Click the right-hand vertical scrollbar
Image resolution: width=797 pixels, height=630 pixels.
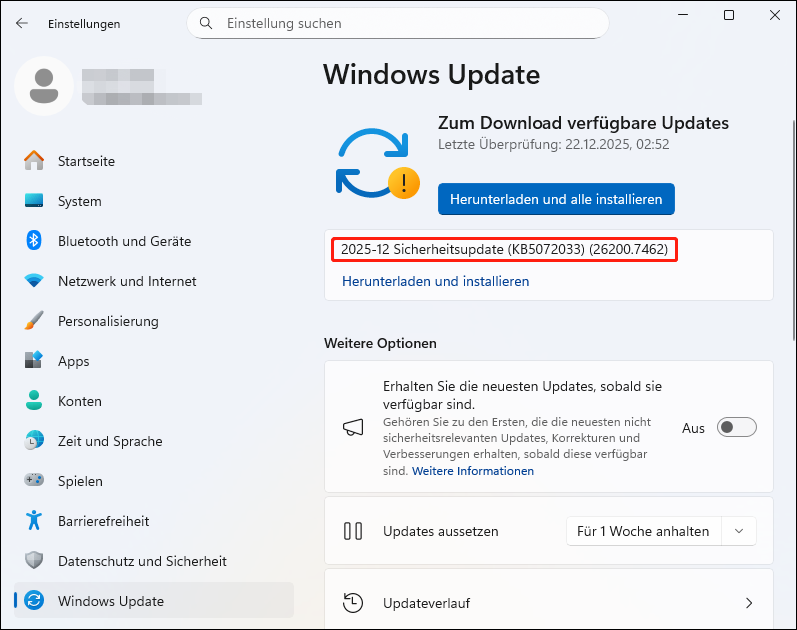click(793, 230)
